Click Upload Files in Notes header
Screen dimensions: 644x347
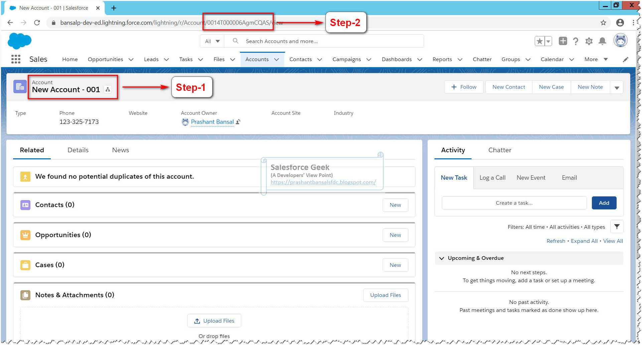click(x=386, y=295)
